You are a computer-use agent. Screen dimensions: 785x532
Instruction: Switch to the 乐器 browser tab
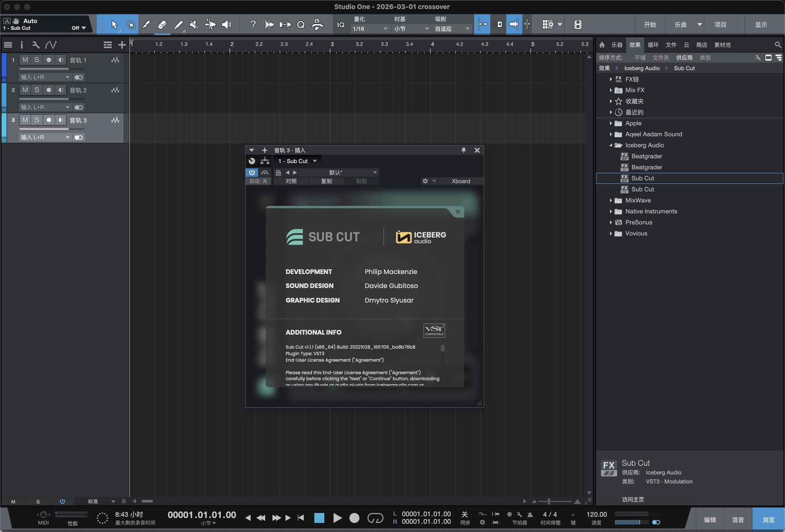coord(617,45)
